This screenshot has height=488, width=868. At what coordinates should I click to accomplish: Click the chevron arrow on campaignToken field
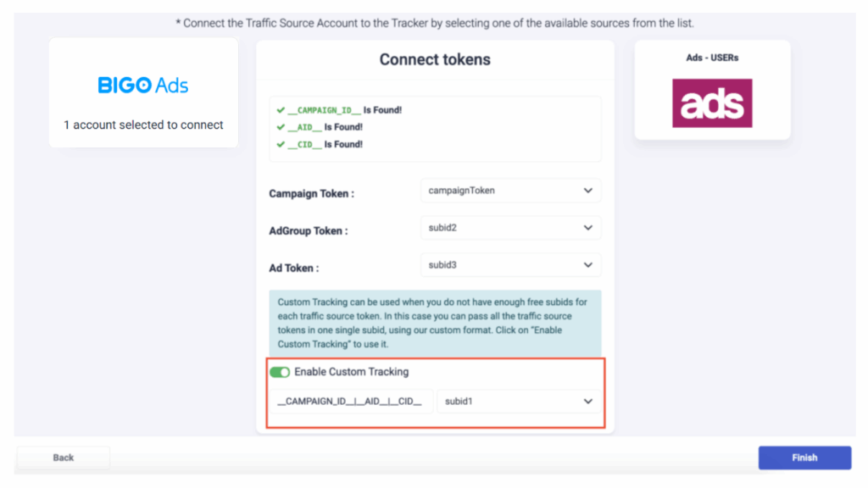[588, 191]
